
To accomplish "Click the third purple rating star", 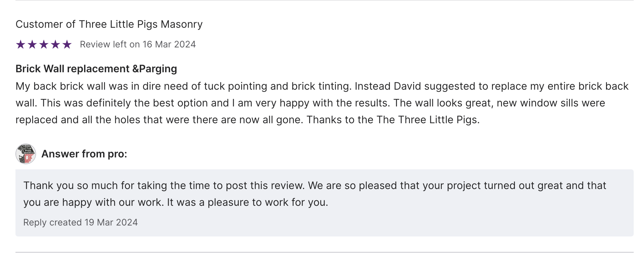I will 44,45.
